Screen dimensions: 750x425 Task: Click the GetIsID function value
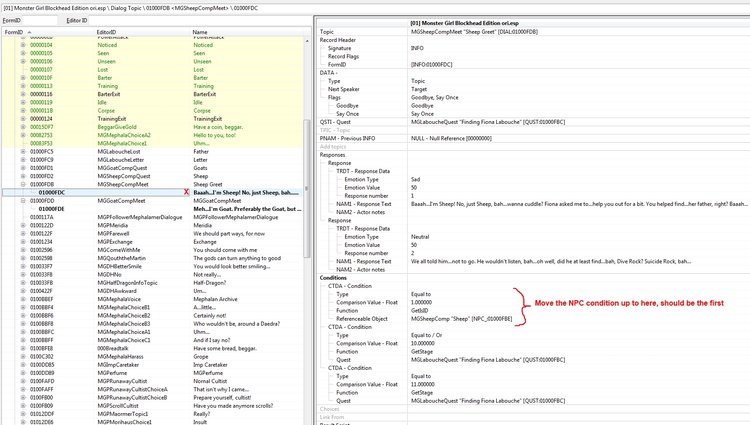pos(419,311)
